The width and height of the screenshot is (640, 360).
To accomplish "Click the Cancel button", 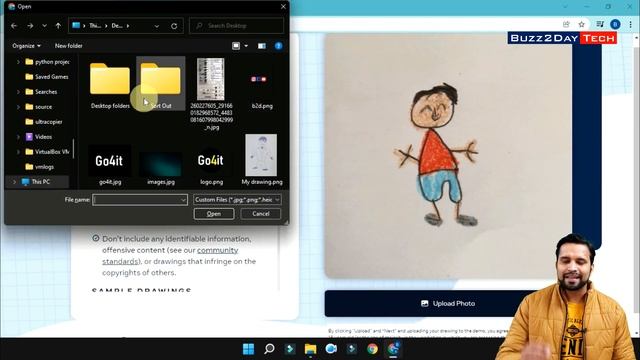I will [260, 214].
